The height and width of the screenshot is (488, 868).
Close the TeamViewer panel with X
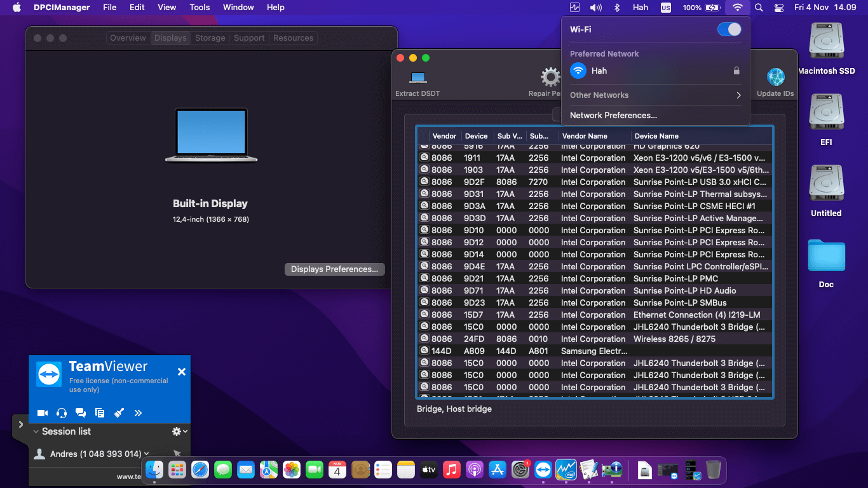182,372
